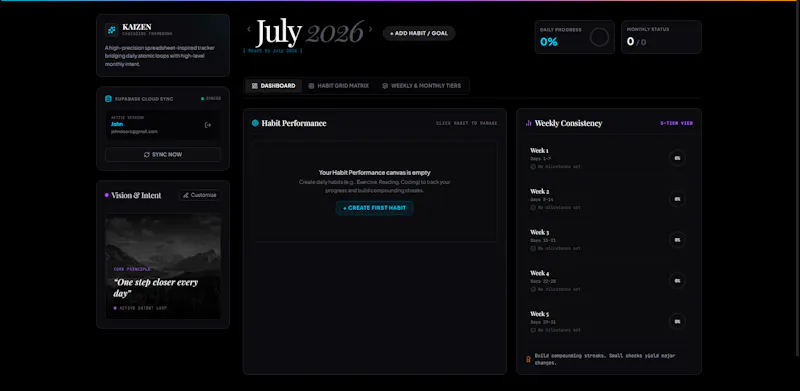Go to next month with right chevron
Viewport: 800px width, 391px height.
click(370, 29)
